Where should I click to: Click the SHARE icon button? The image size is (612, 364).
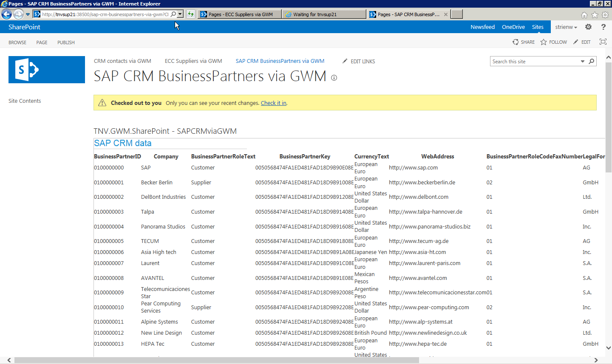[524, 42]
